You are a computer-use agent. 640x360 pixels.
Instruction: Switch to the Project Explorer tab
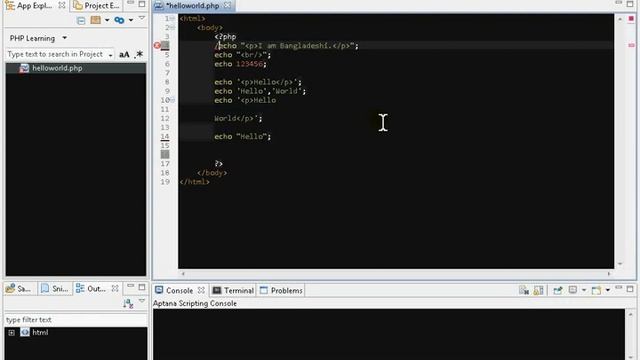pyautogui.click(x=97, y=6)
